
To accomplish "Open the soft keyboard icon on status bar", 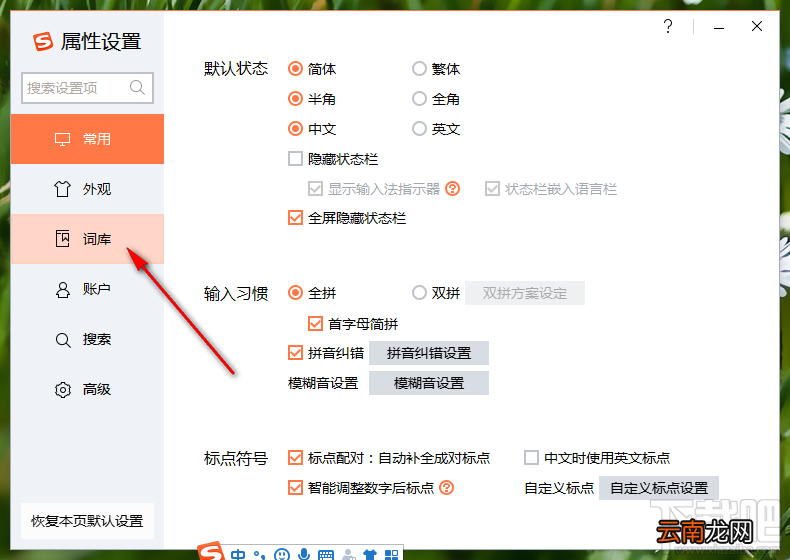I will [326, 555].
